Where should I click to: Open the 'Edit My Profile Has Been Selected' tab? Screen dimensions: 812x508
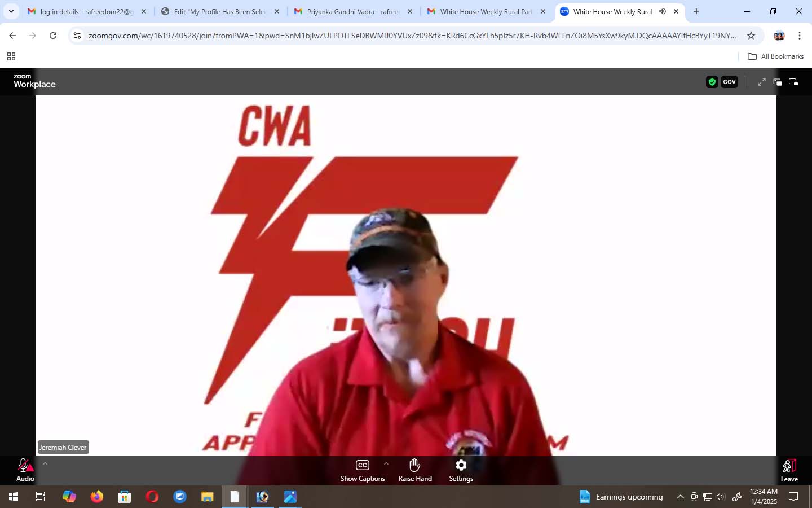click(x=220, y=11)
